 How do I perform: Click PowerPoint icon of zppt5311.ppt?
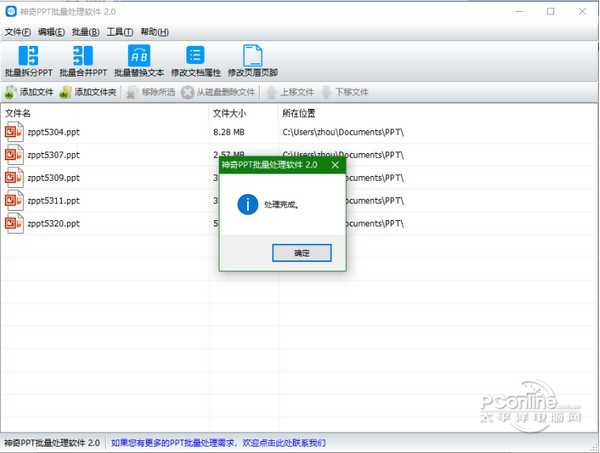(14, 201)
